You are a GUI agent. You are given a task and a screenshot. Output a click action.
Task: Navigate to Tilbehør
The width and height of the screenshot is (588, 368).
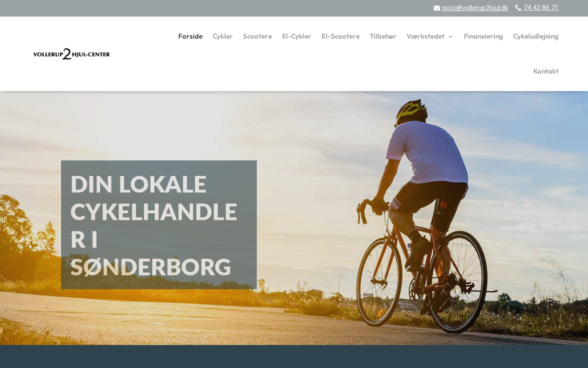pos(383,36)
